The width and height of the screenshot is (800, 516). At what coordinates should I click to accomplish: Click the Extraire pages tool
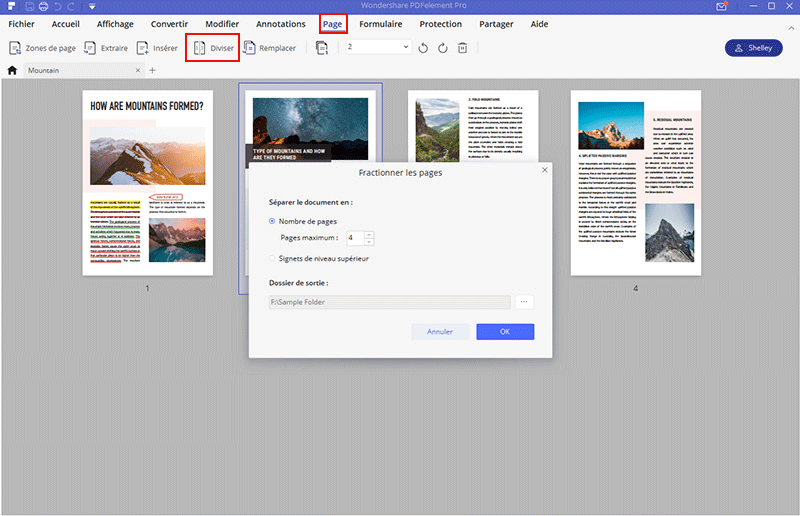[106, 48]
